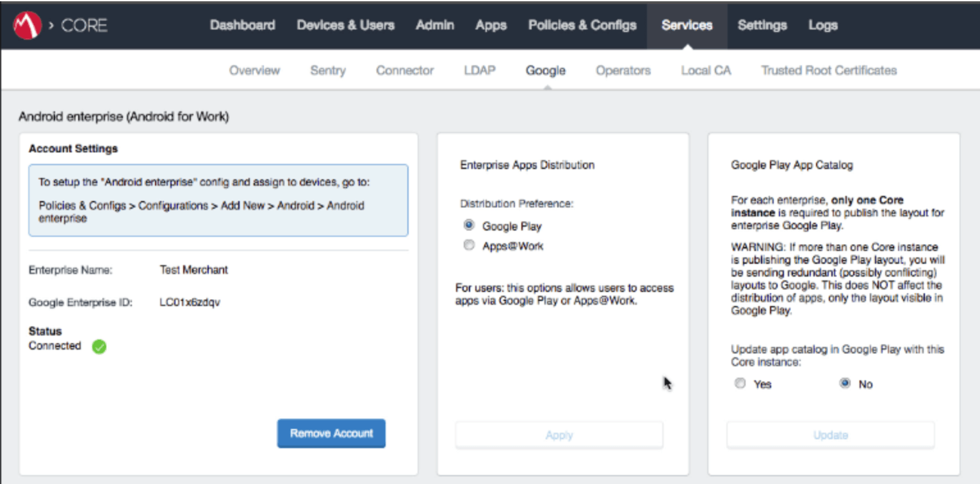Select the Google Play distribution preference

point(470,225)
